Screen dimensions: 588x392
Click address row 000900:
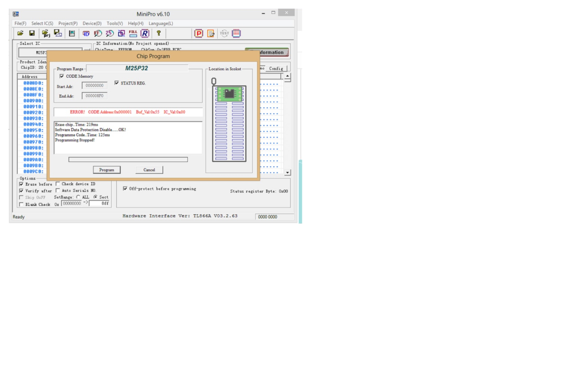coord(34,101)
